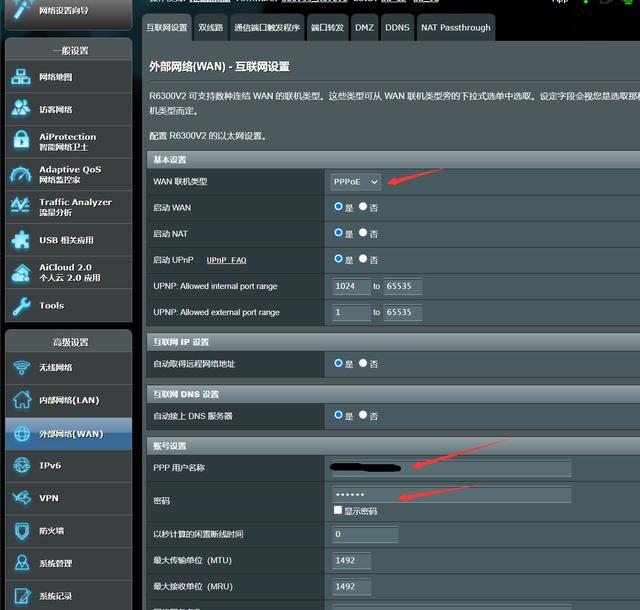Image resolution: width=640 pixels, height=610 pixels.
Task: Click the network setup wizard wand icon
Action: 22,9
